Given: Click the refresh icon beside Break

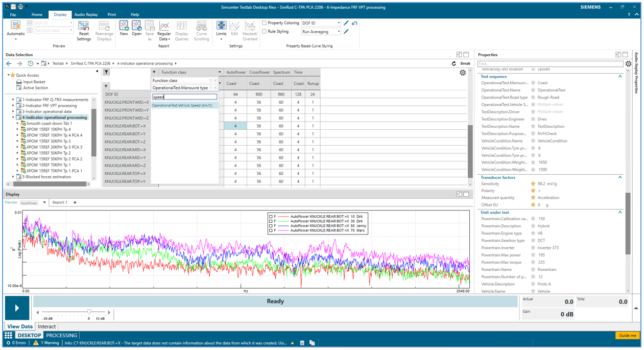Looking at the screenshot, I should (x=454, y=64).
